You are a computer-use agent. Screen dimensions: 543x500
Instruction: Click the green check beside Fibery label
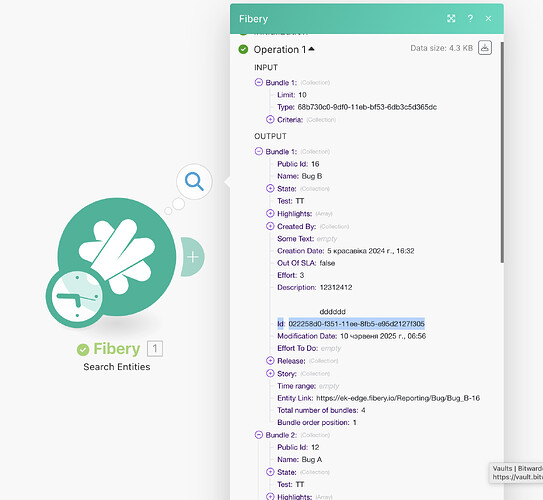(x=83, y=349)
